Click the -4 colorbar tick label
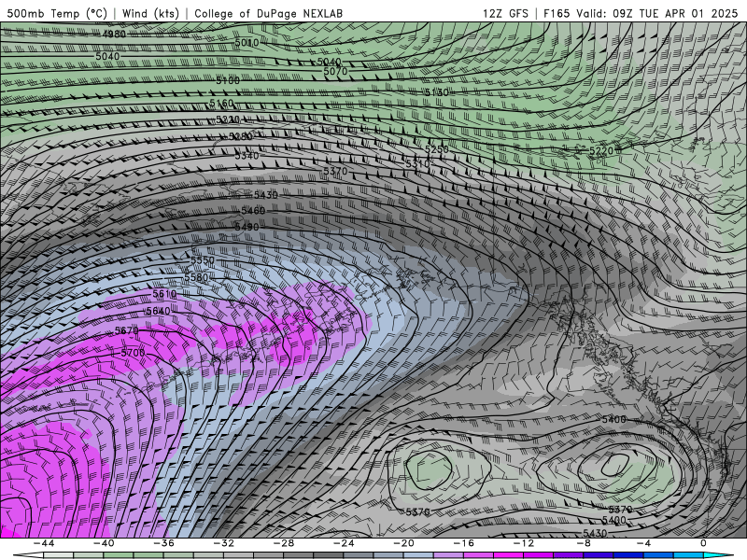The image size is (747, 560). point(643,543)
